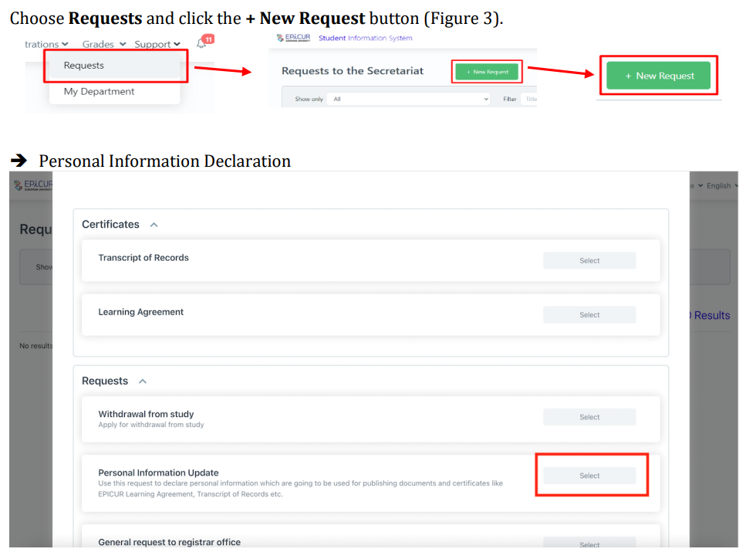The image size is (756, 559).
Task: Collapse the Certificates section chevron
Action: pyautogui.click(x=154, y=225)
